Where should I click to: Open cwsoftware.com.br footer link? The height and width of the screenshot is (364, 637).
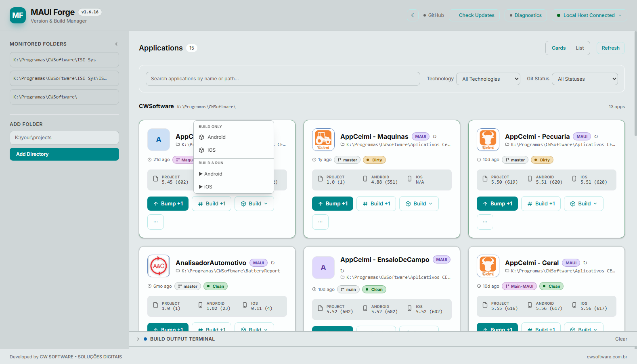point(607,357)
